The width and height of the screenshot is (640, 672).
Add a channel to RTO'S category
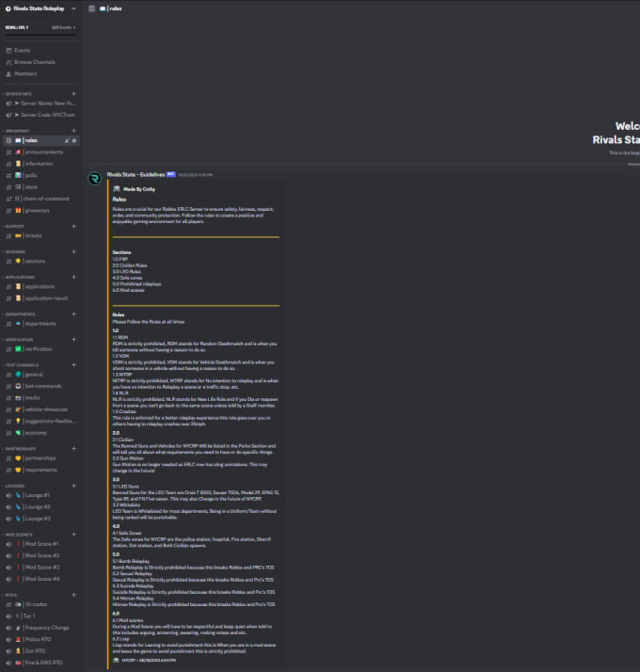click(x=73, y=595)
